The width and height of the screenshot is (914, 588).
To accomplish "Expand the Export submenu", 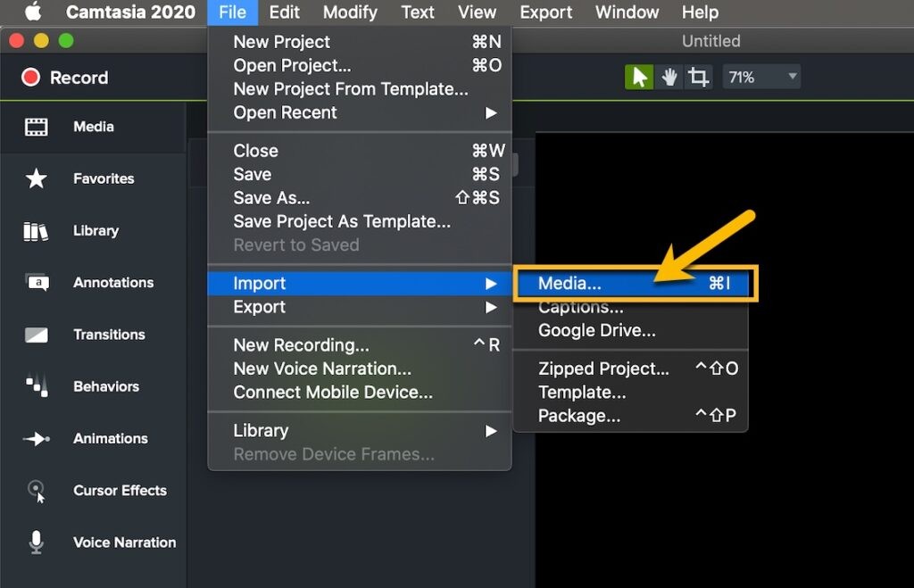I will (258, 306).
